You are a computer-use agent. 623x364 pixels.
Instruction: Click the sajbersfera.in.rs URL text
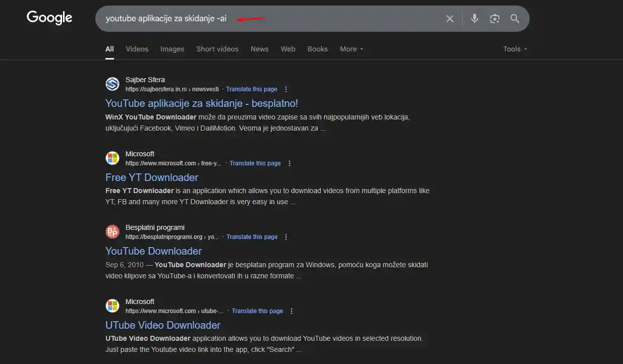click(172, 89)
